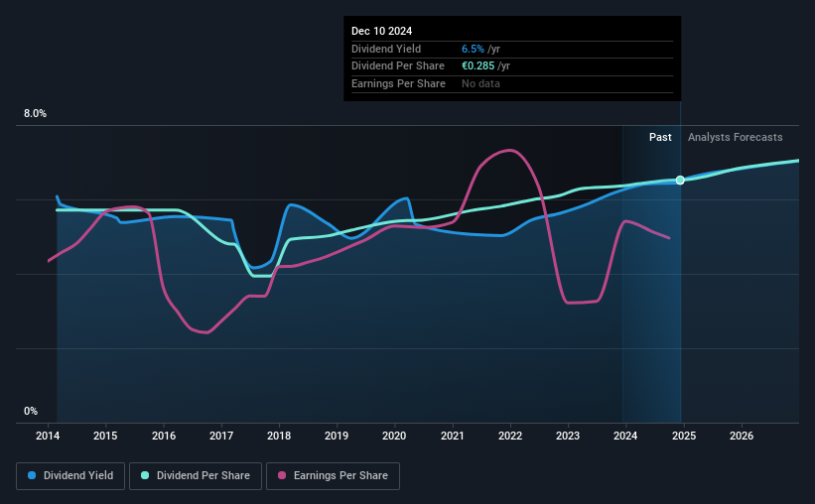Toggle the Earnings Per Share legend series
This screenshot has width=815, height=504.
(x=333, y=476)
